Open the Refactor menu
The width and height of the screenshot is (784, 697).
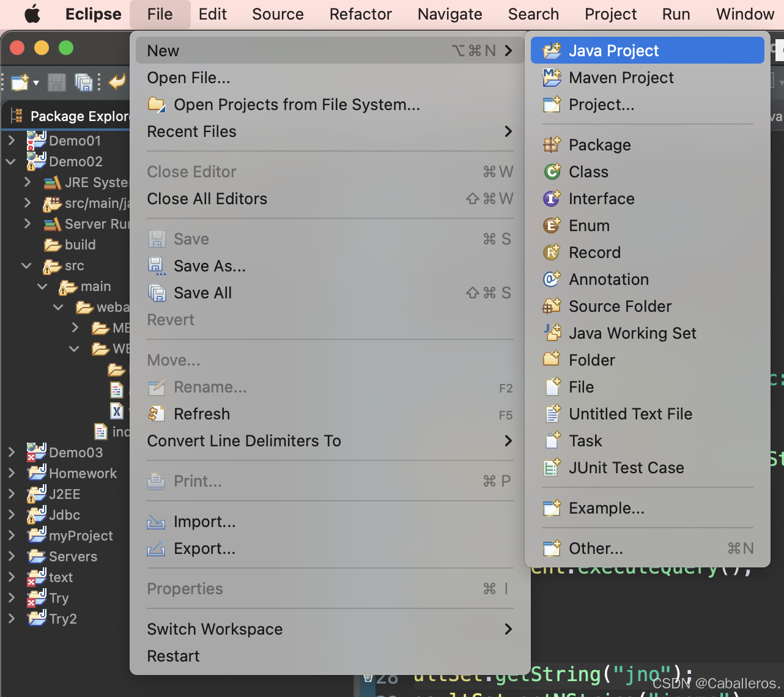(x=360, y=14)
